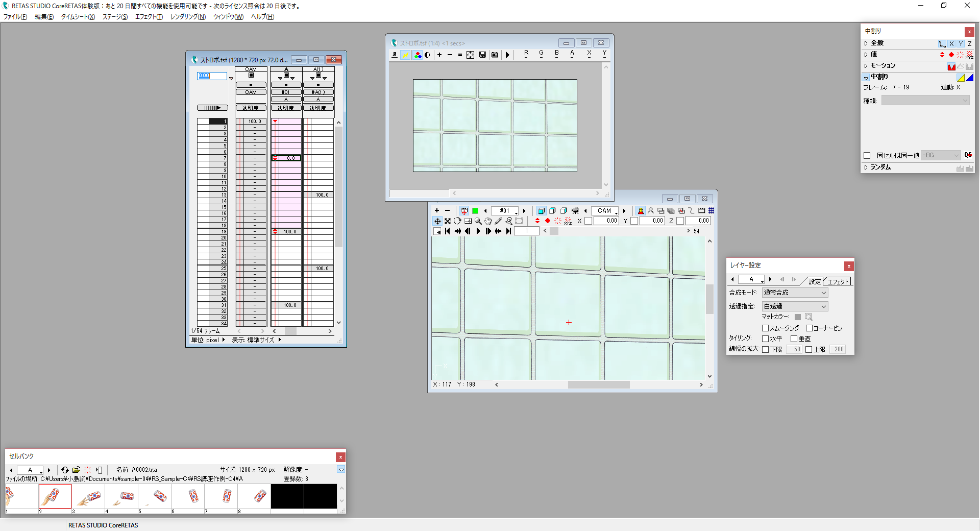Click the save icon in preview window toolbar
980x531 pixels.
coord(482,55)
